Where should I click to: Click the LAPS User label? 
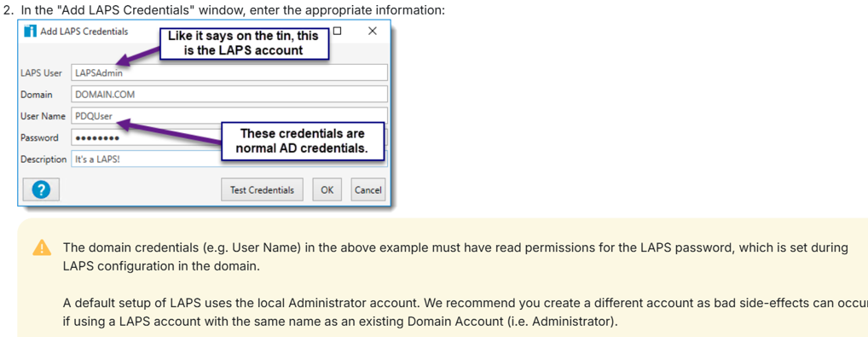point(41,73)
